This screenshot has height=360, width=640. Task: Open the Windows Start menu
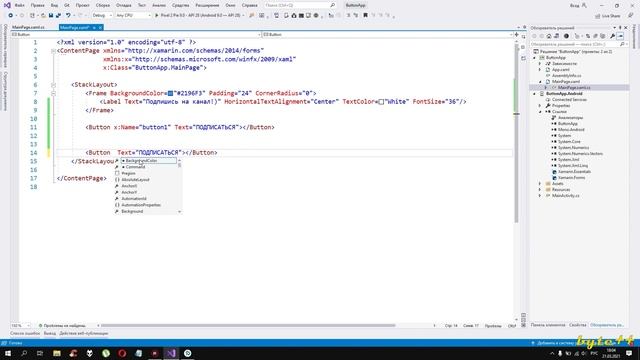(8, 353)
